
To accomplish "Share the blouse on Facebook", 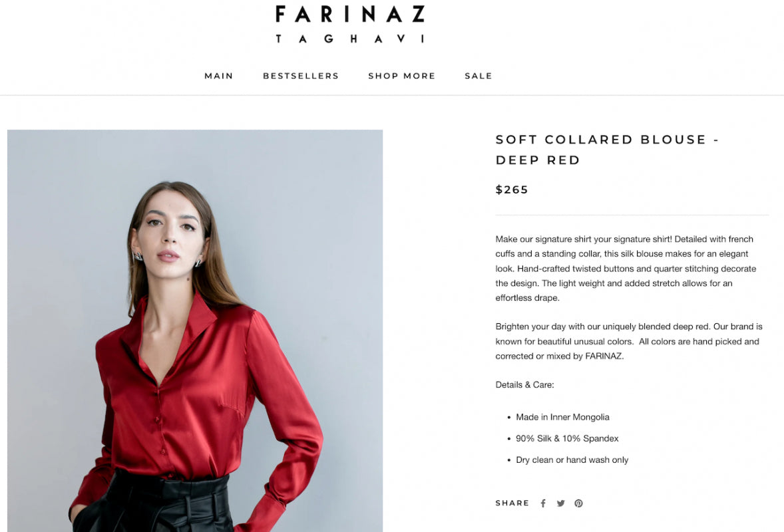I will 543,503.
